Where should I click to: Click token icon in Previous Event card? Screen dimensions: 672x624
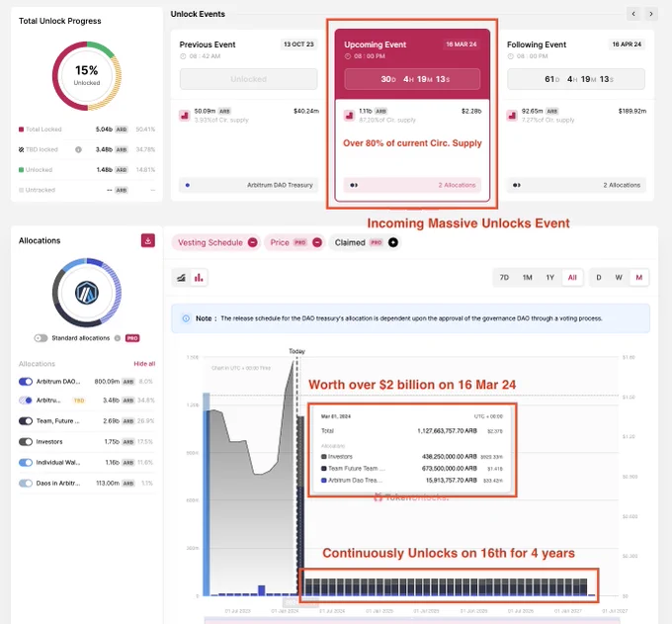coord(185,116)
